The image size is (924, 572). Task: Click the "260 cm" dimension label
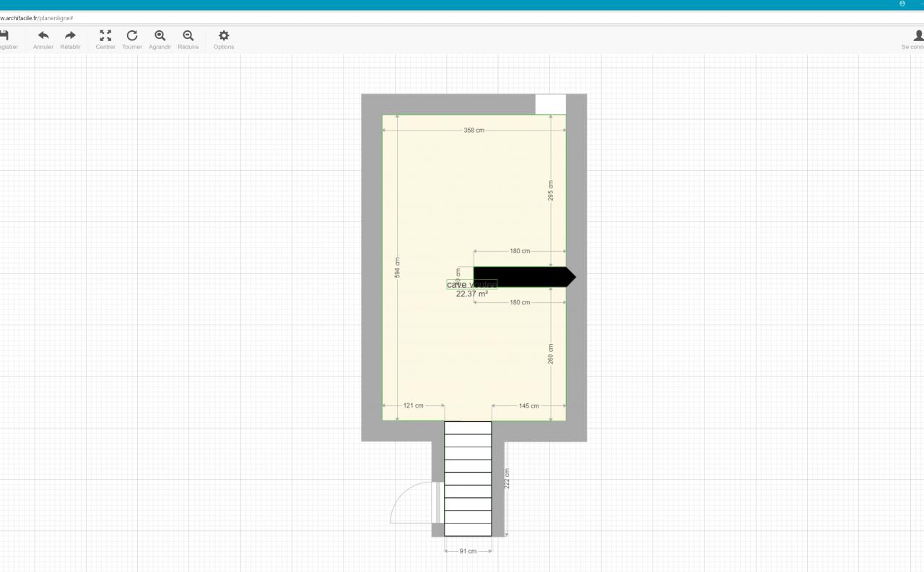pyautogui.click(x=551, y=354)
